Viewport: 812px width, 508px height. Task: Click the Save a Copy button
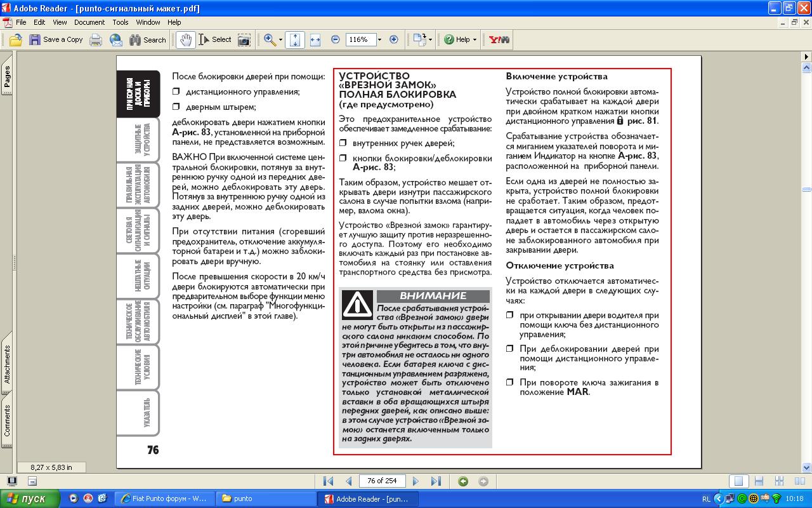55,39
